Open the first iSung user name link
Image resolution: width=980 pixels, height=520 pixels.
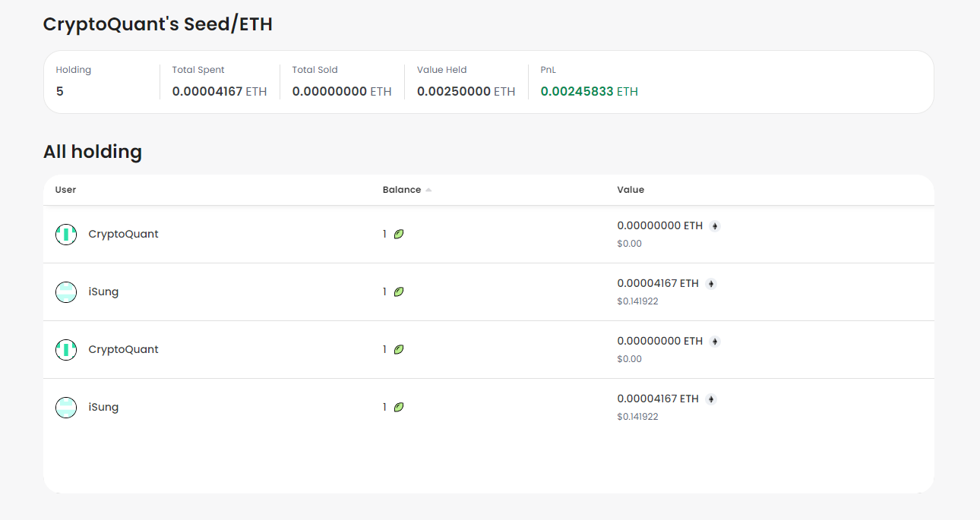coord(103,292)
